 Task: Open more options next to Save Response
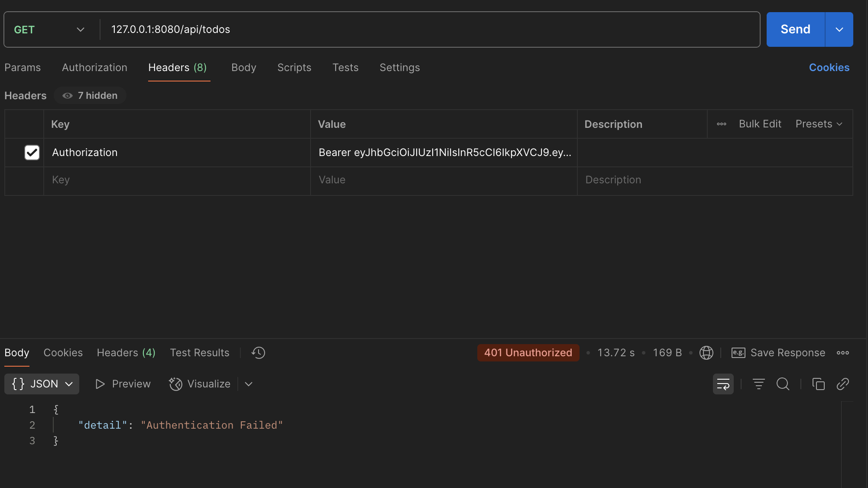click(x=842, y=353)
